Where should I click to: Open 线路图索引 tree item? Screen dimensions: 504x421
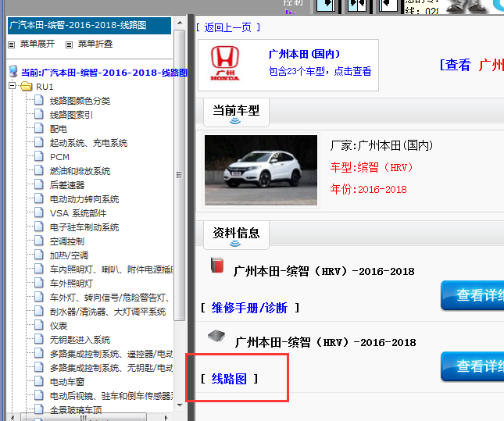[x=71, y=115]
